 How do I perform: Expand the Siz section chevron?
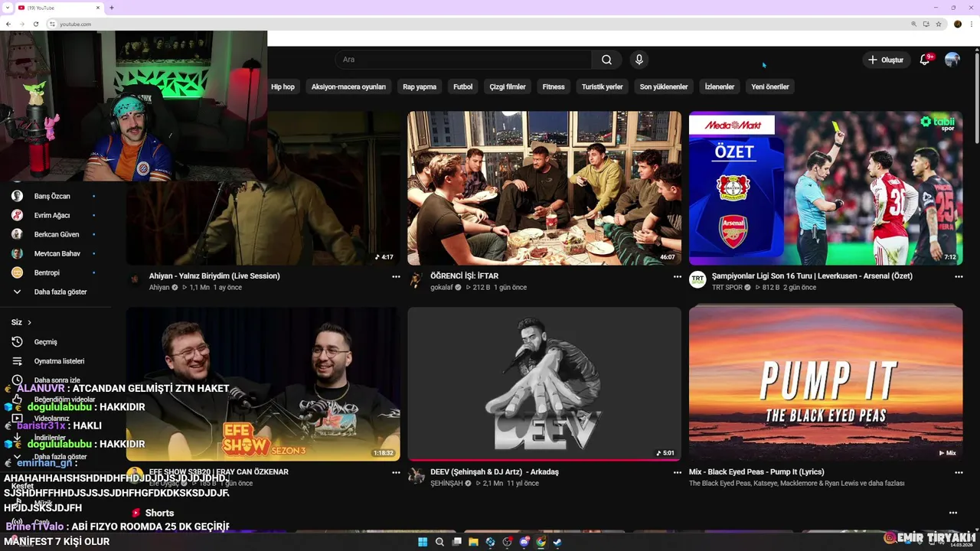(29, 322)
